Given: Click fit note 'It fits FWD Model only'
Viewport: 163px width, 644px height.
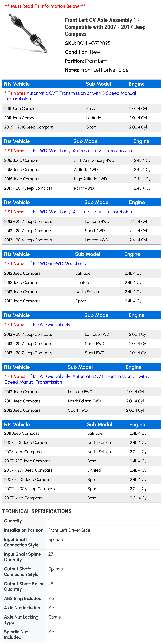Looking at the screenshot, I should pyautogui.click(x=48, y=324).
